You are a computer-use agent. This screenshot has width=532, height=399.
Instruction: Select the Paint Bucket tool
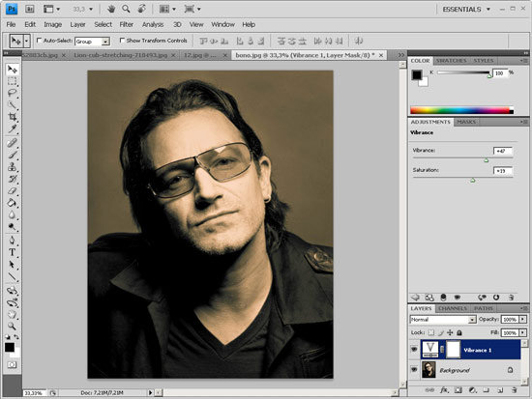(x=13, y=203)
